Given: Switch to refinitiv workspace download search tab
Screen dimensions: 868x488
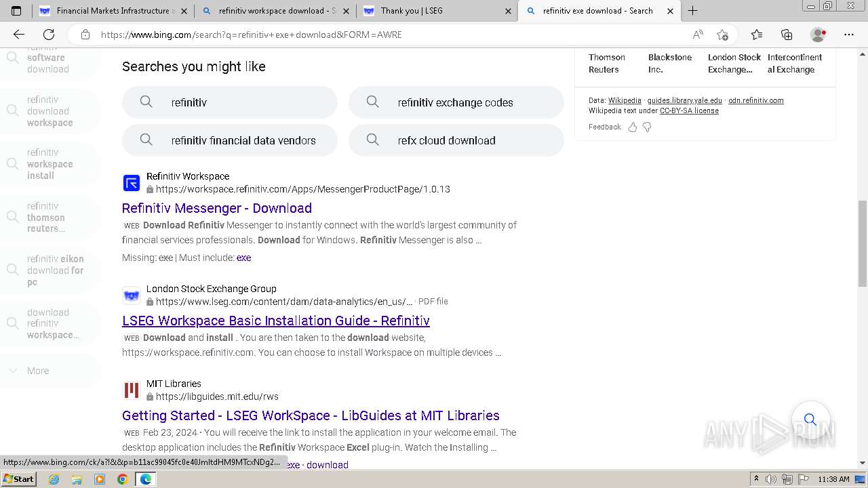Looking at the screenshot, I should (275, 11).
